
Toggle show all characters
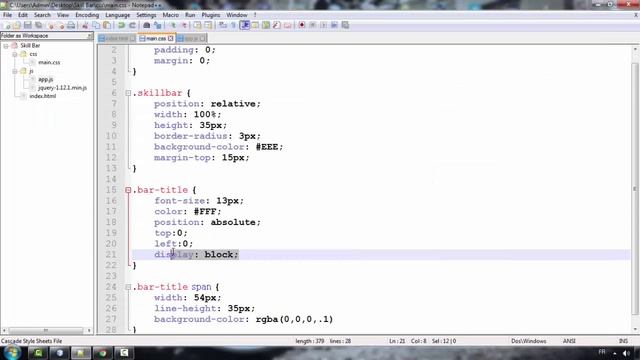coord(233,25)
